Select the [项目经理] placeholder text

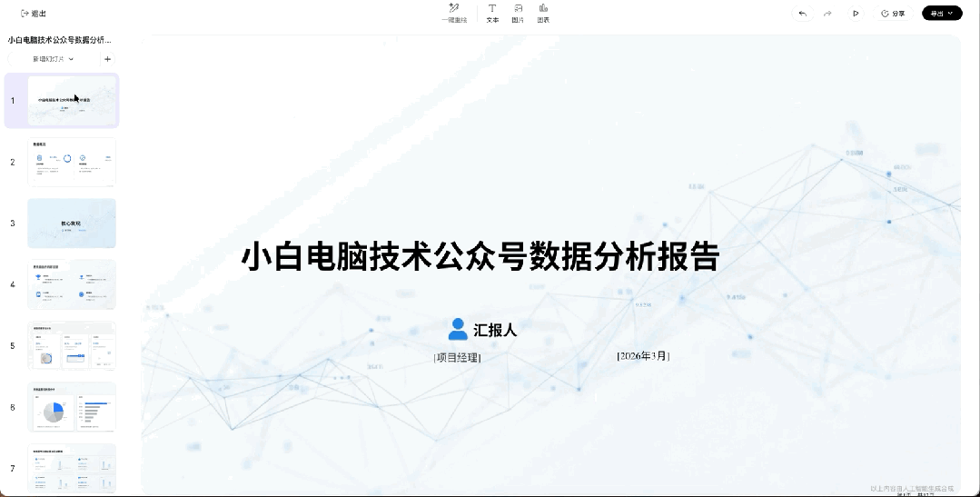[457, 358]
